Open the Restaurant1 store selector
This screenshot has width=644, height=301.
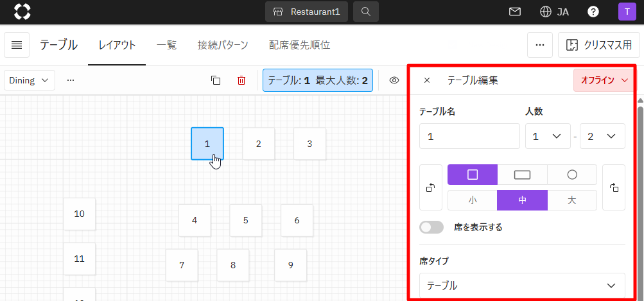(x=306, y=12)
